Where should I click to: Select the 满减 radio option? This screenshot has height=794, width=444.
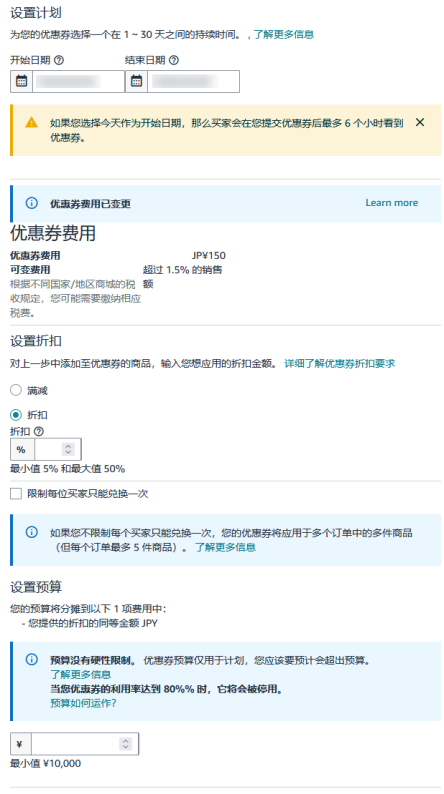tap(16, 390)
